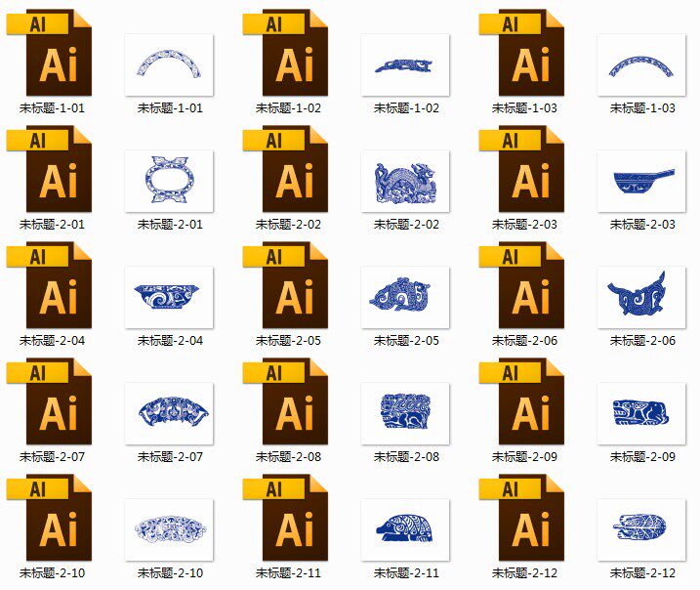700x590 pixels.
Task: Open the 未标题-1-03 thin arc preview image
Action: point(641,64)
